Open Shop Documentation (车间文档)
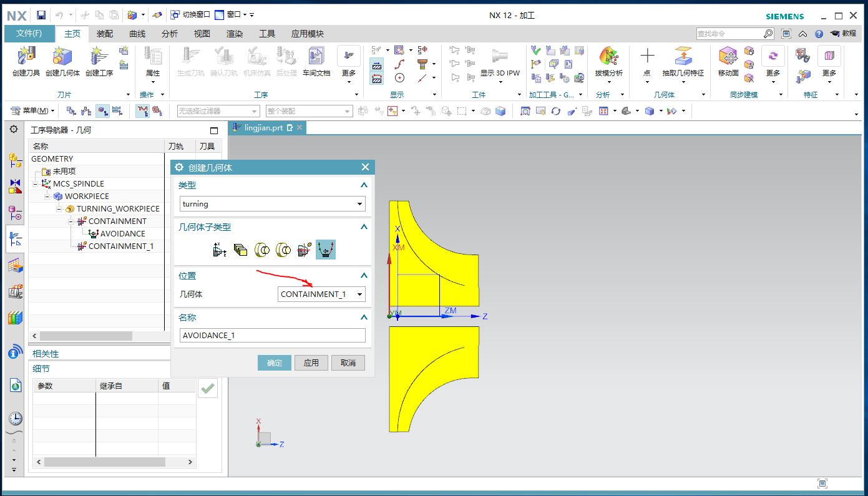 [x=316, y=61]
